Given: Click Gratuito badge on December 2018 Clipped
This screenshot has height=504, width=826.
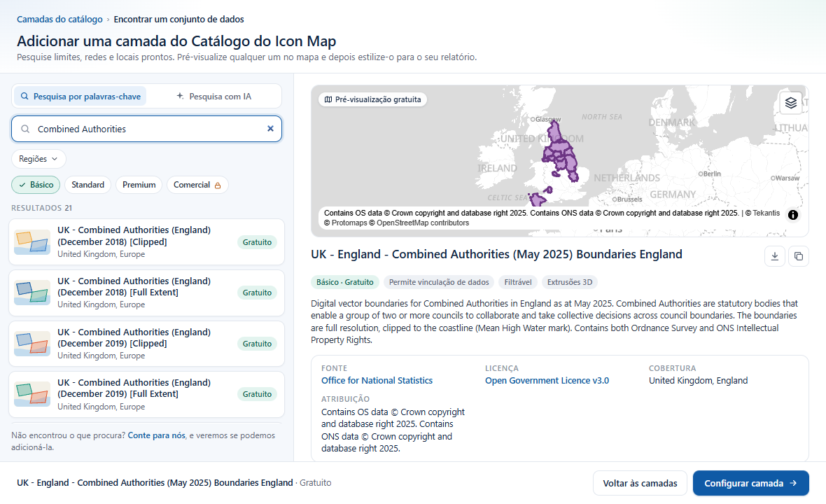Looking at the screenshot, I should coord(257,242).
